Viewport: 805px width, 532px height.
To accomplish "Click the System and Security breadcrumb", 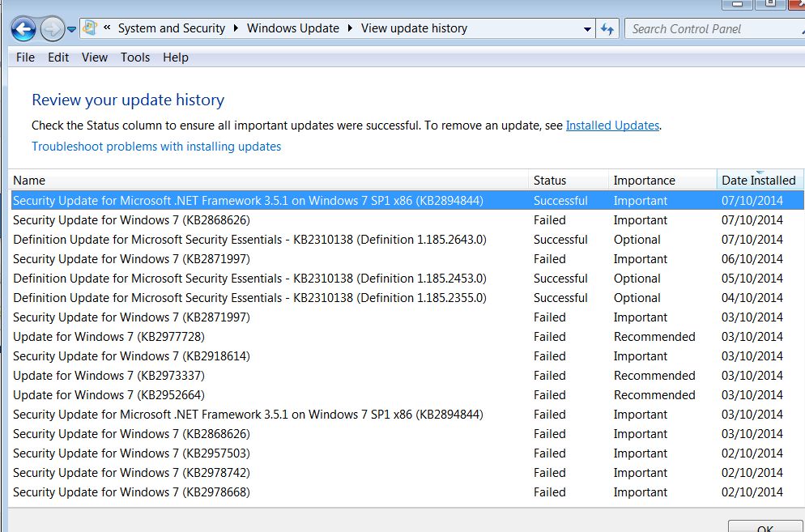I will pyautogui.click(x=172, y=28).
